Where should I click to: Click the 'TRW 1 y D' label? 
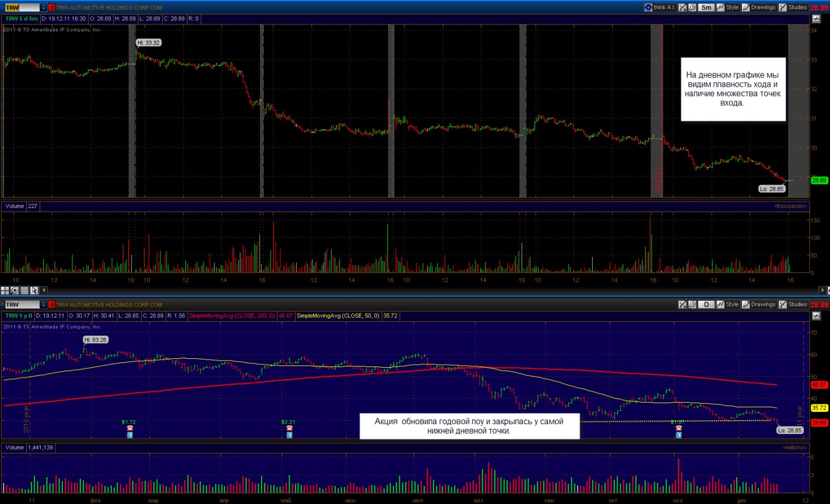pos(19,315)
